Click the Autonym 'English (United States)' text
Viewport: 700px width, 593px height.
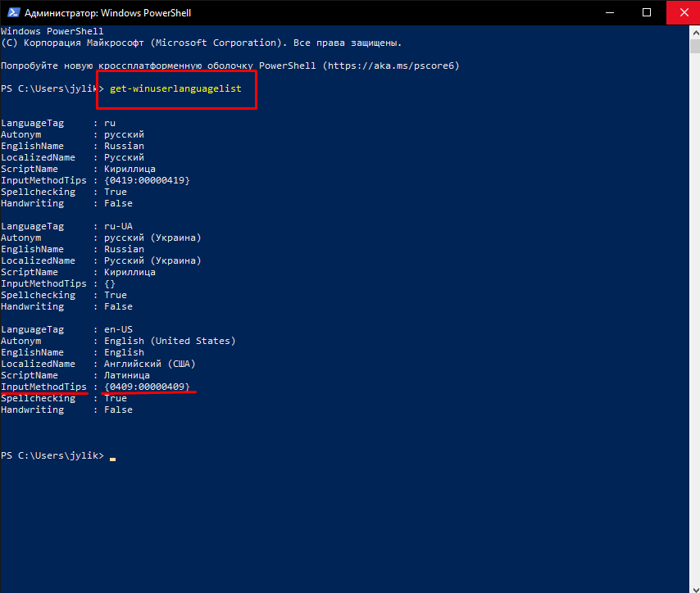point(170,341)
